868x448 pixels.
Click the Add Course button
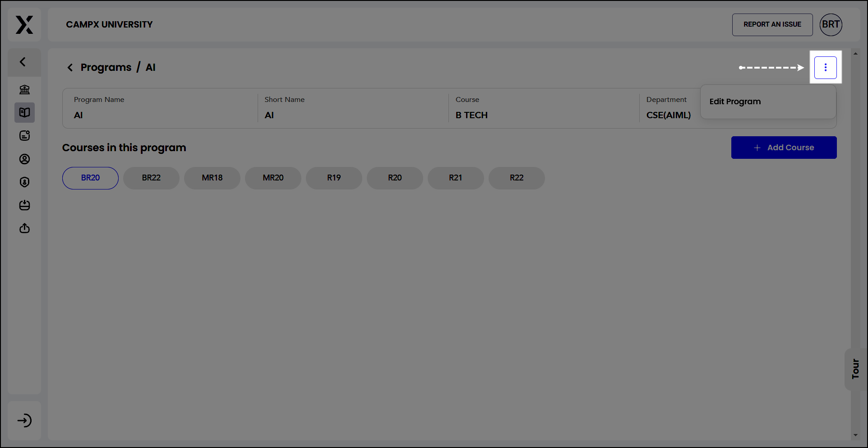coord(784,148)
